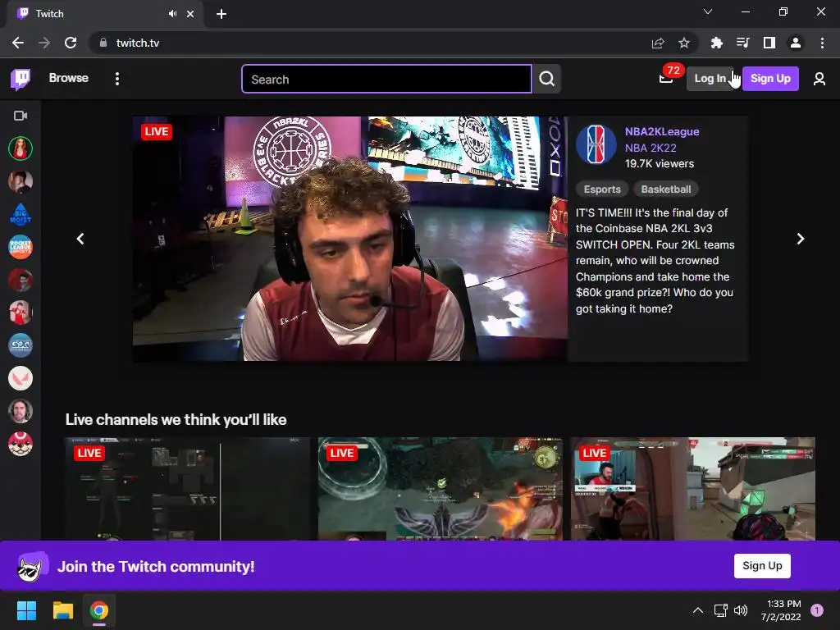Open the purple notification badge in taskbar
Image resolution: width=840 pixels, height=630 pixels.
pyautogui.click(x=817, y=610)
